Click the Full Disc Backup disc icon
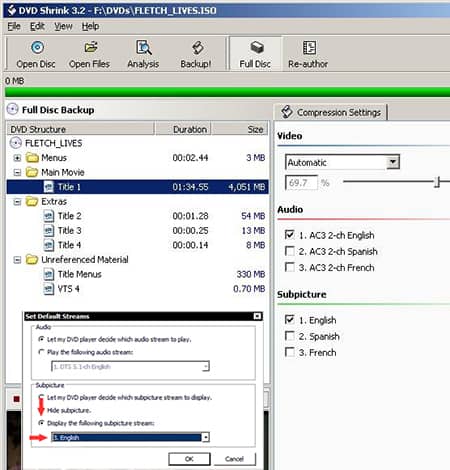 (13, 109)
